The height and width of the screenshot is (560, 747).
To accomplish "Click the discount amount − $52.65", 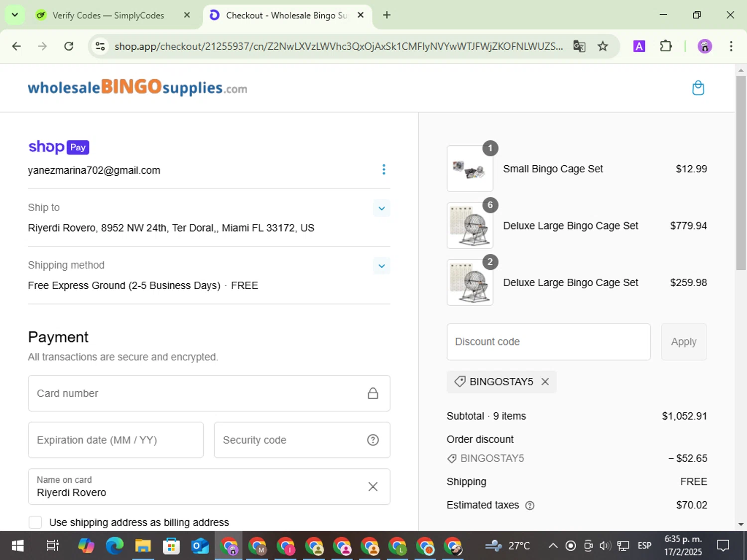I will click(x=688, y=458).
